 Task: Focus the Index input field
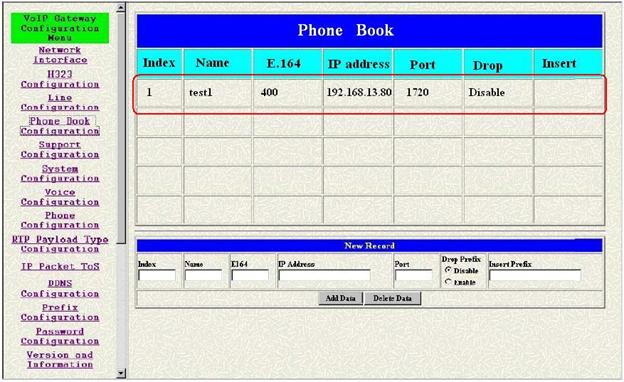point(157,275)
